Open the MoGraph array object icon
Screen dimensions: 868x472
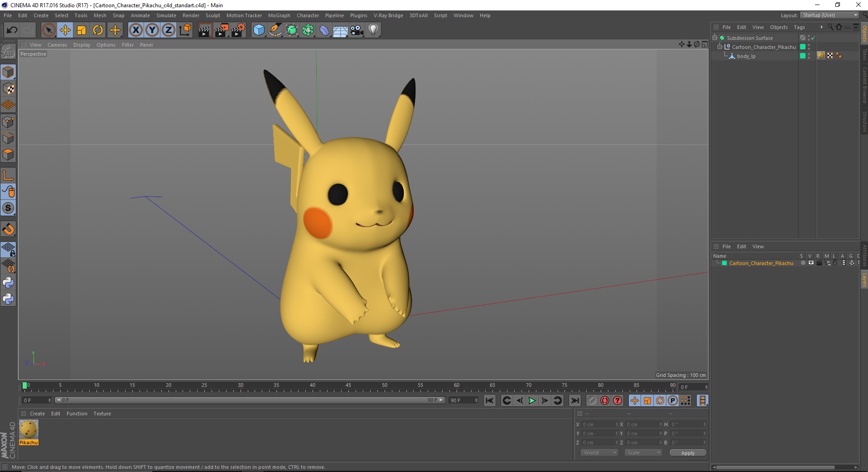(308, 30)
